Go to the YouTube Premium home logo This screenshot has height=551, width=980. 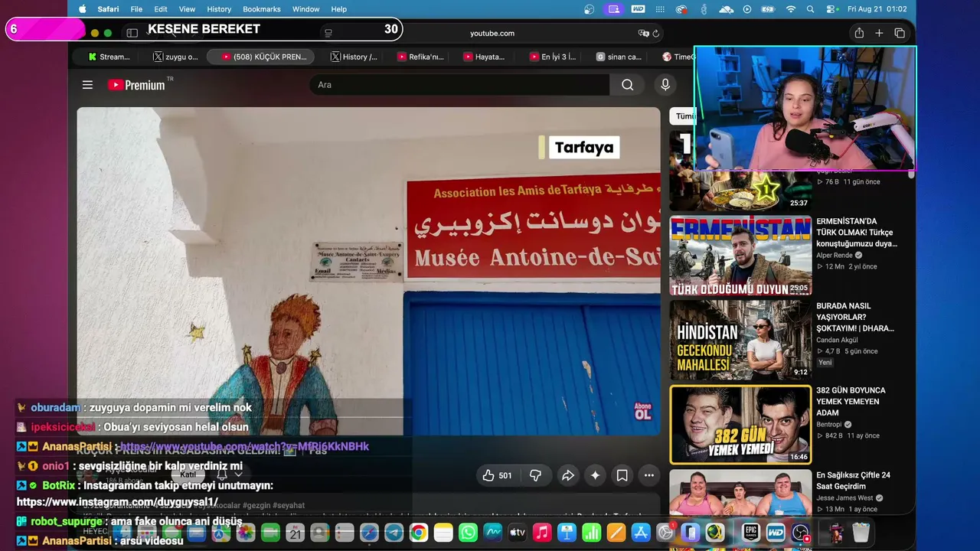click(x=137, y=85)
